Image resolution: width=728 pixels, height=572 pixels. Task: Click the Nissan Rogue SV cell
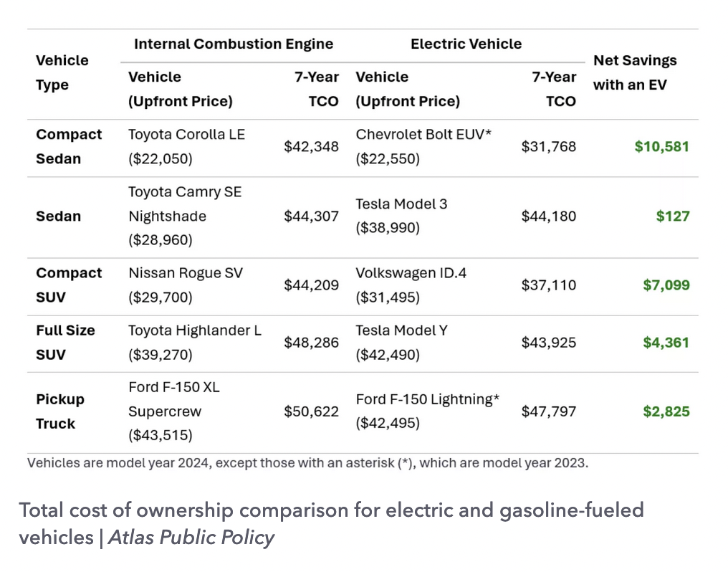186,285
